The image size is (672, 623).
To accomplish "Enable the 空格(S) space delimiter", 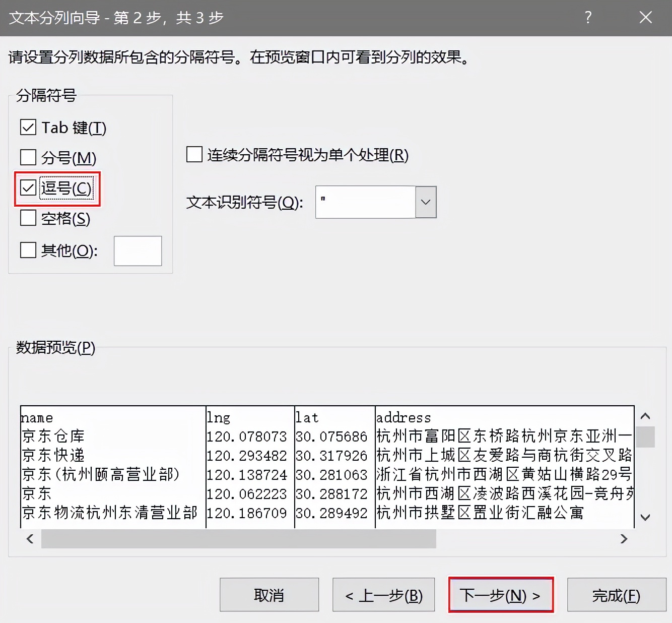I will coord(28,219).
